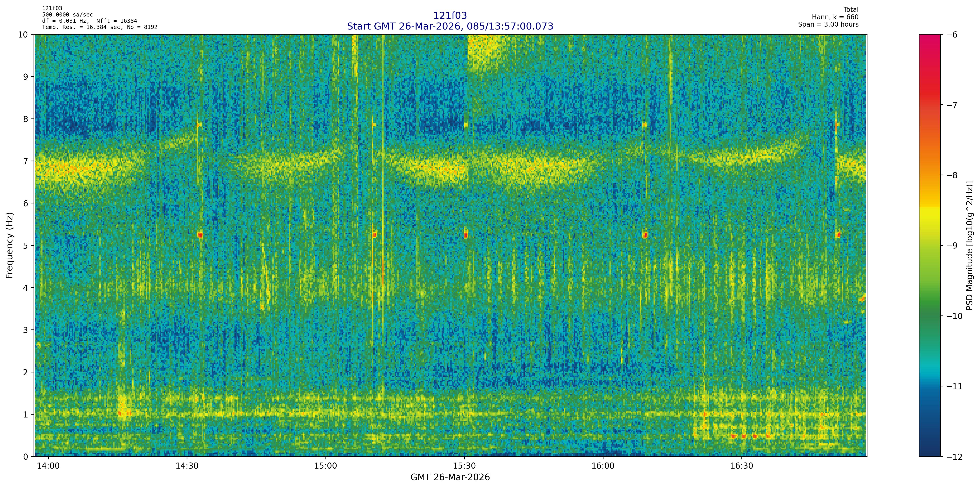
Task: Click the 14:00 time axis label
Action: coord(48,466)
